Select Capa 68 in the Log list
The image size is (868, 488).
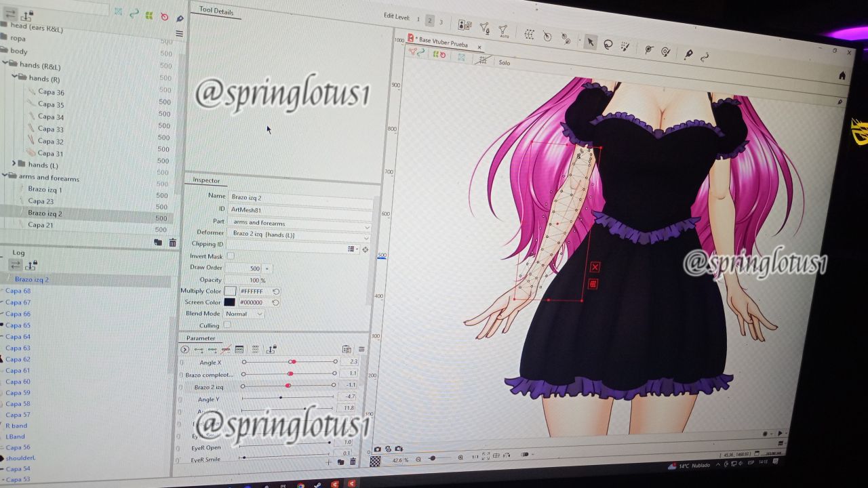18,291
